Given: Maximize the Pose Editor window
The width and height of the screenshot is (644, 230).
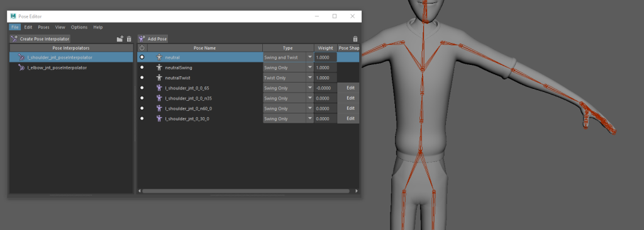Looking at the screenshot, I should click(335, 16).
